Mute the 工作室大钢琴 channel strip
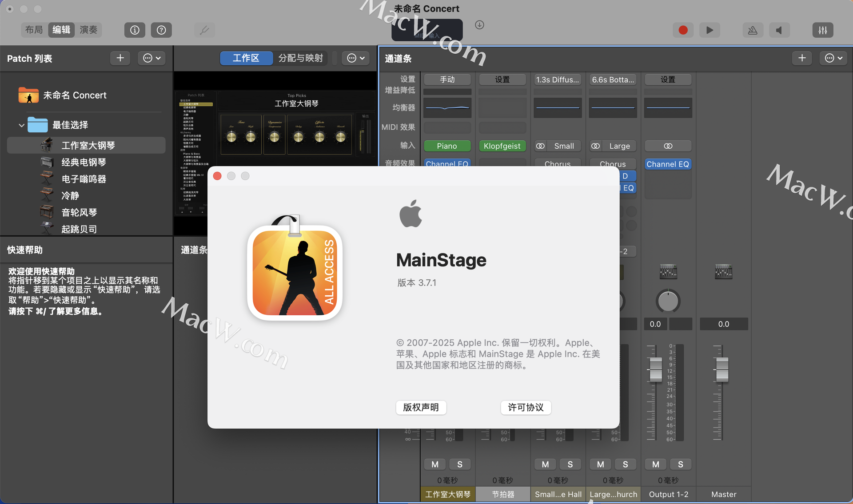The width and height of the screenshot is (853, 504). tap(435, 464)
